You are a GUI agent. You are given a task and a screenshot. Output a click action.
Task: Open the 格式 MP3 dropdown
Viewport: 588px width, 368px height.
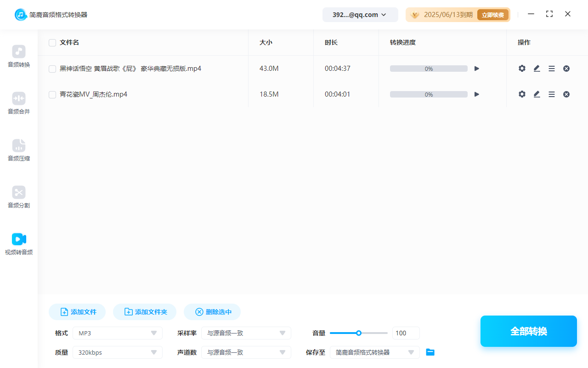click(117, 333)
